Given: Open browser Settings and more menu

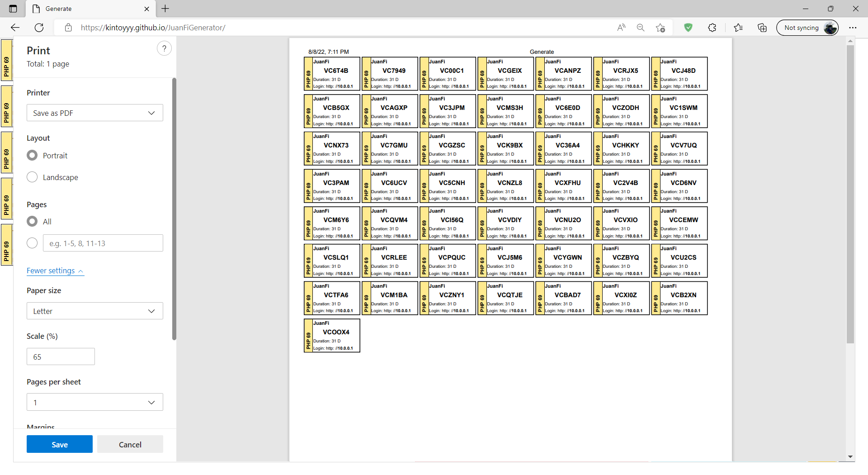Looking at the screenshot, I should (853, 28).
